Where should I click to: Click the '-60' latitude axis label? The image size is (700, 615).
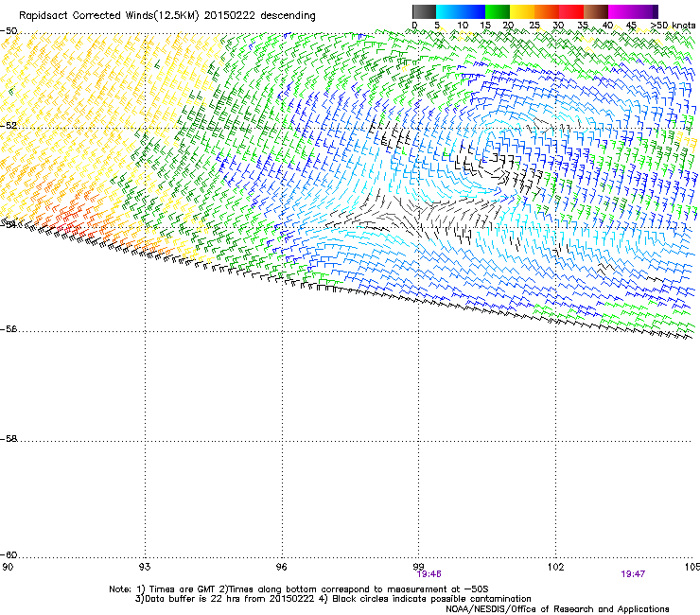point(9,554)
